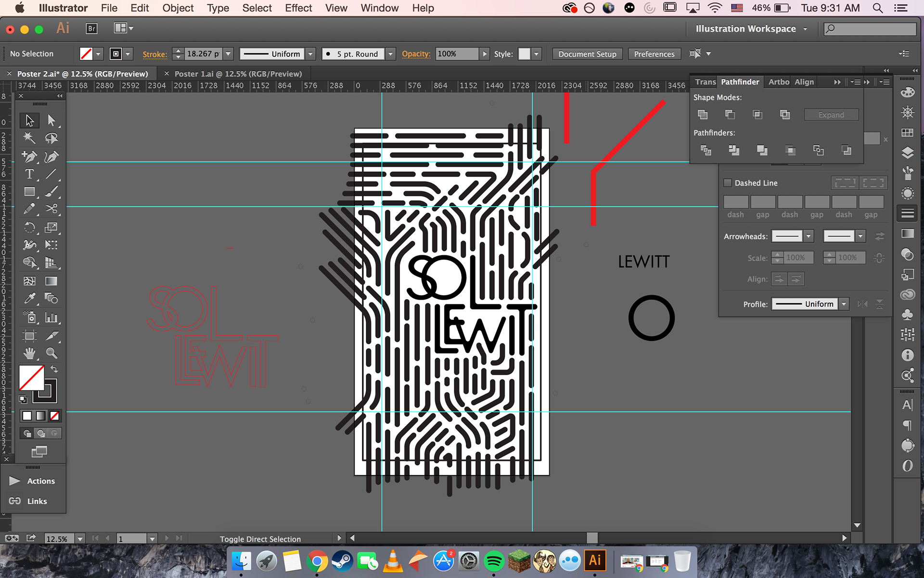Select the Magic Wand tool
Image resolution: width=924 pixels, height=578 pixels.
click(x=29, y=138)
